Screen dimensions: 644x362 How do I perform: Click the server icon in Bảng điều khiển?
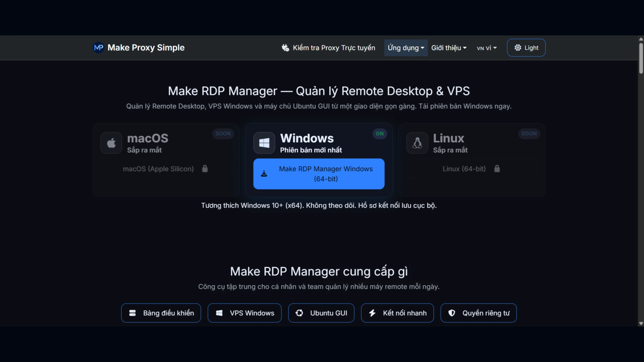tap(132, 313)
